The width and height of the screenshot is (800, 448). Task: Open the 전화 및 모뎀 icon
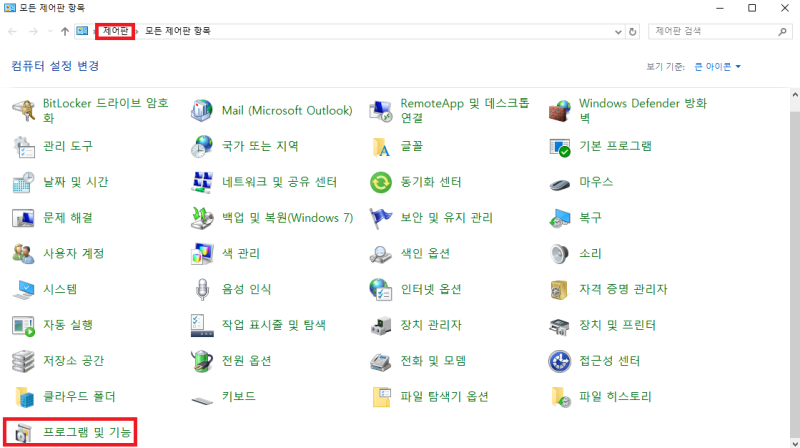pos(381,361)
